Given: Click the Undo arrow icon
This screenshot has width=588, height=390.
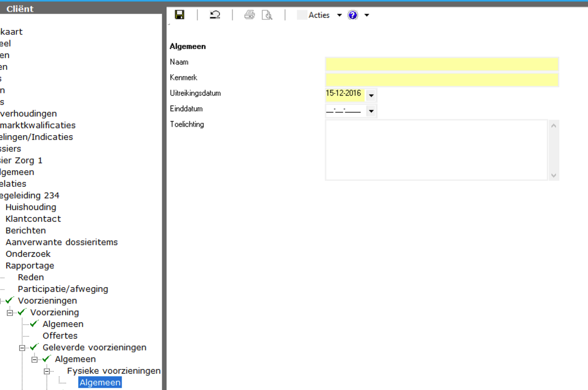Looking at the screenshot, I should click(x=215, y=15).
